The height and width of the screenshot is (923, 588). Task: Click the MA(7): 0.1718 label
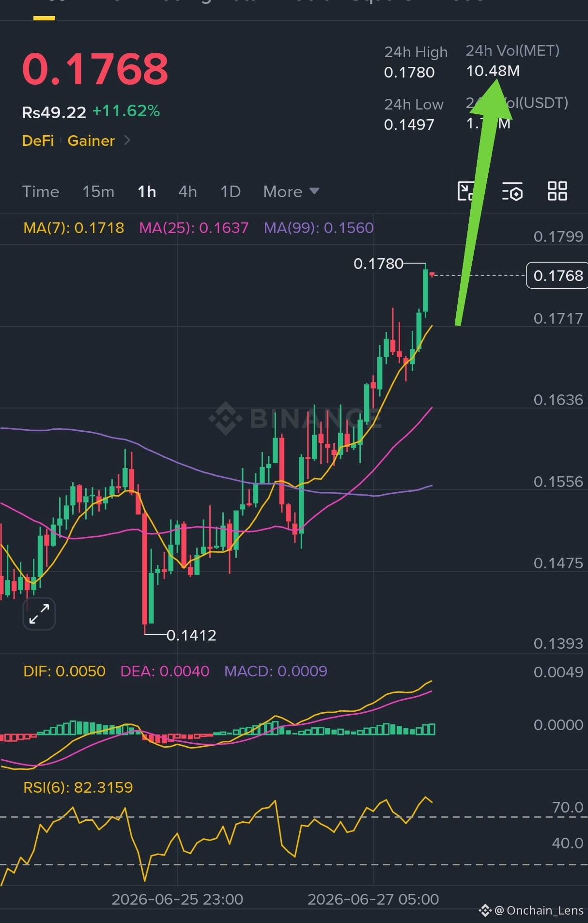tap(74, 228)
